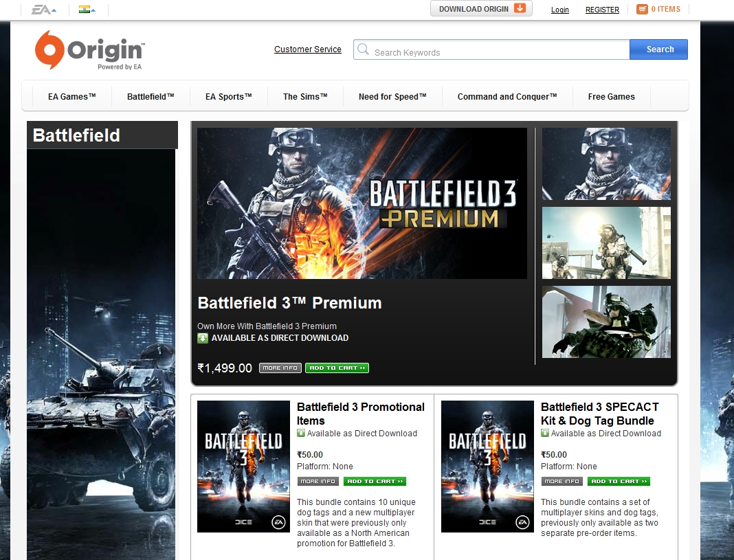The height and width of the screenshot is (560, 734).
Task: Click the direct download icon for Promotional Items
Action: [301, 433]
